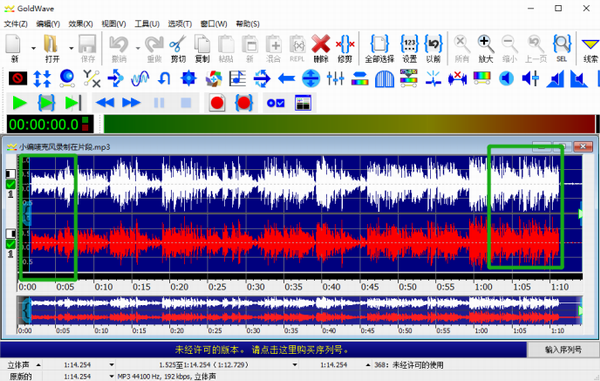The height and width of the screenshot is (381, 600).
Task: Click the unlicensed version purchase link
Action: pos(262,349)
